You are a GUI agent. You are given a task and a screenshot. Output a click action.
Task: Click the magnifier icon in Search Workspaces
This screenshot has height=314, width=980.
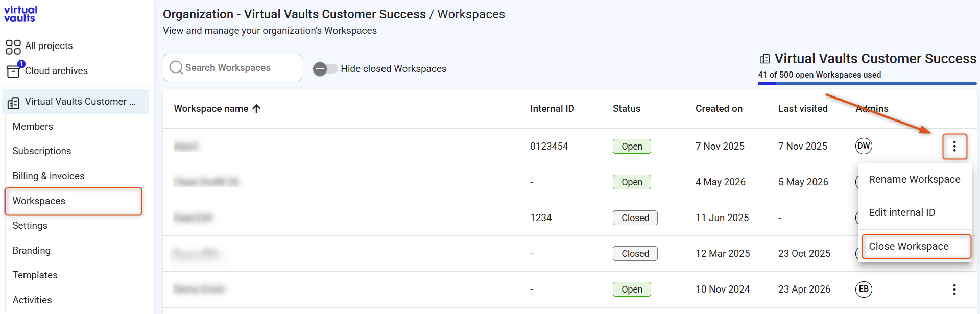(x=176, y=67)
